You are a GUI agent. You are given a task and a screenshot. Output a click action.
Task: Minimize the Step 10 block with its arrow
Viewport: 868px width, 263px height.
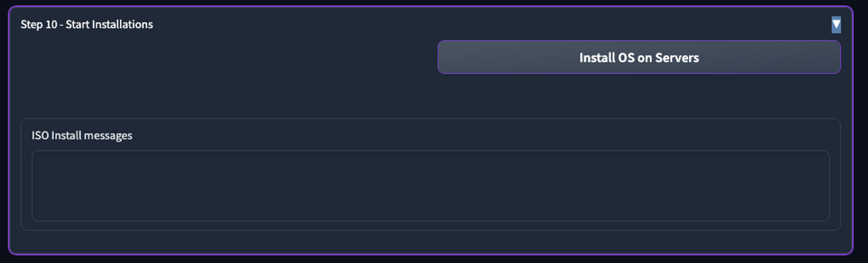[x=836, y=25]
